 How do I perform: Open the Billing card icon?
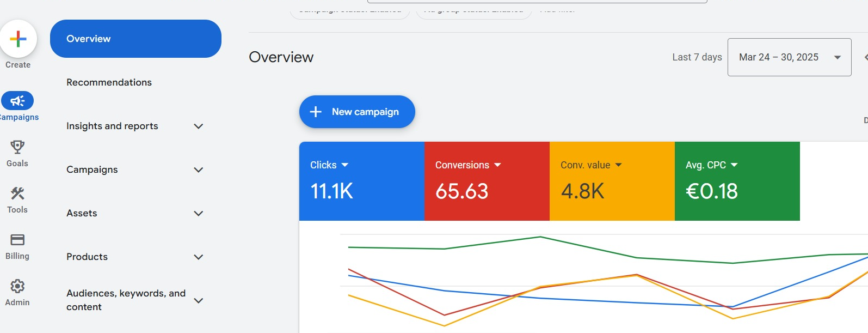[x=17, y=240]
